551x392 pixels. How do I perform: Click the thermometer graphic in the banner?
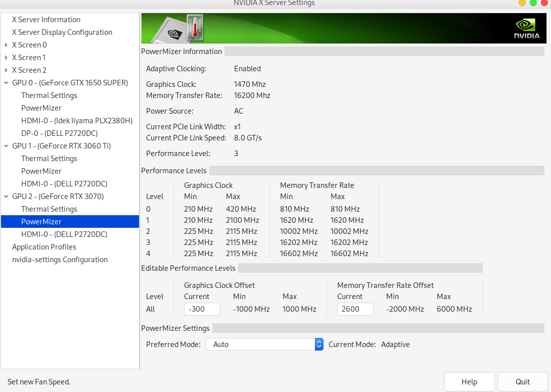tap(194, 28)
